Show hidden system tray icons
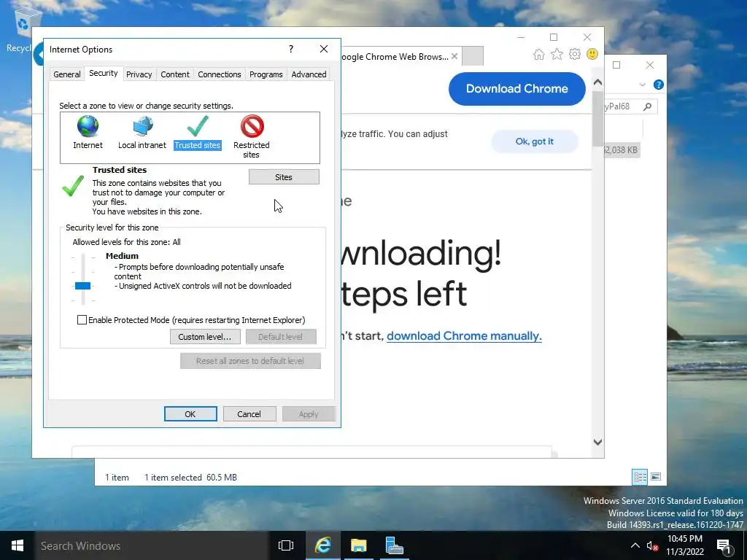The image size is (747, 560). [635, 545]
